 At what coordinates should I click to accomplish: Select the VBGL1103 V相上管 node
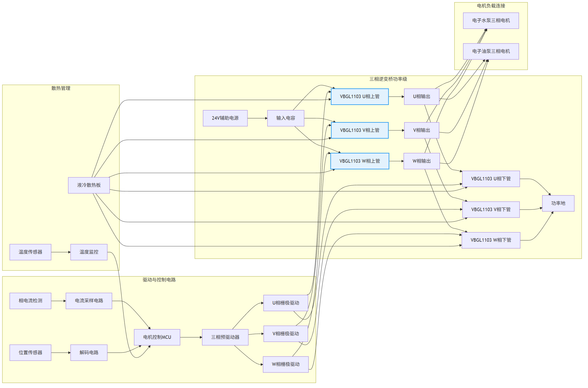coord(360,130)
